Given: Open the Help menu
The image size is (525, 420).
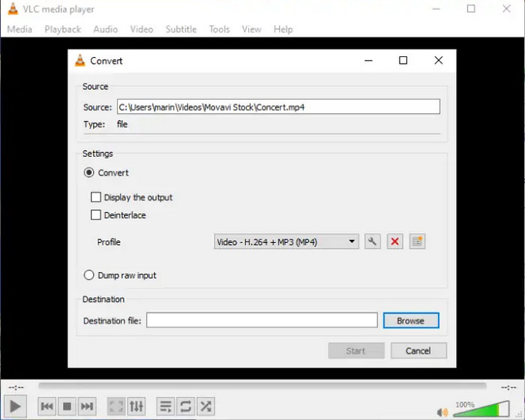Looking at the screenshot, I should (283, 29).
